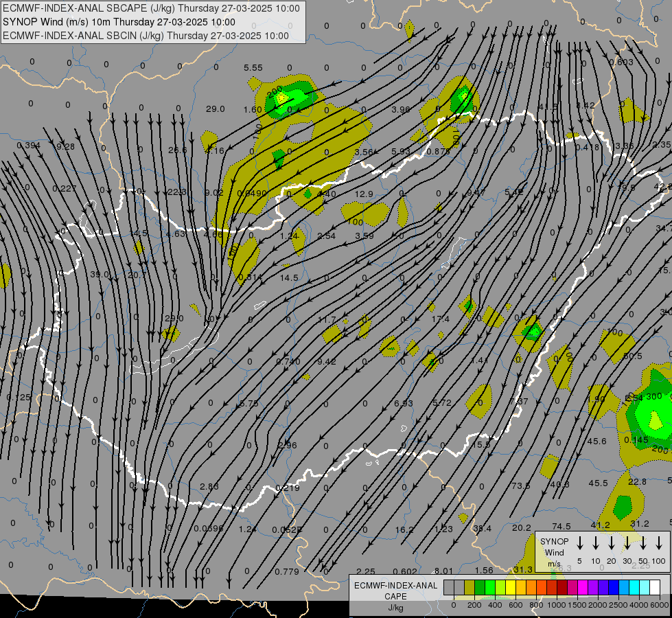
Task: Click the 5.93 grid value
Action: click(401, 151)
